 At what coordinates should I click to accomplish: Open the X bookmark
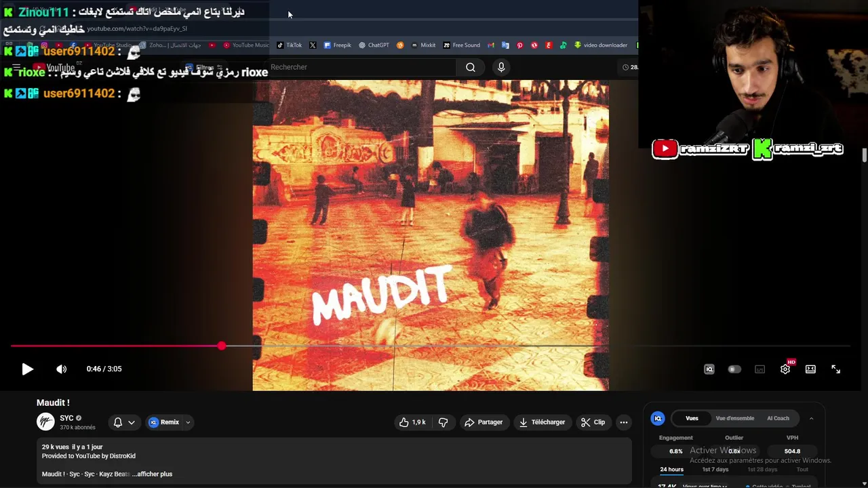313,45
